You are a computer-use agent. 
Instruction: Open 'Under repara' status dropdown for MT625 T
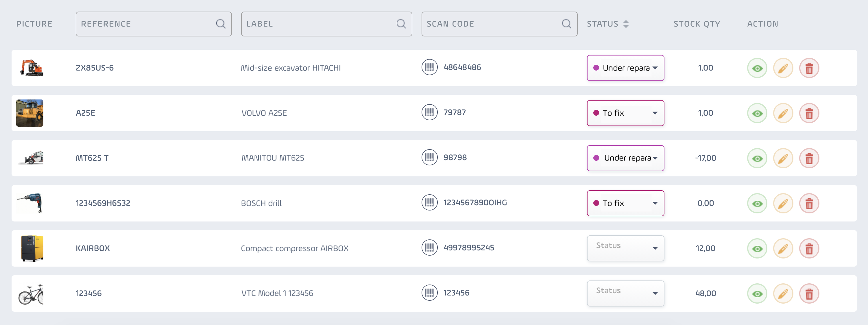pyautogui.click(x=625, y=158)
